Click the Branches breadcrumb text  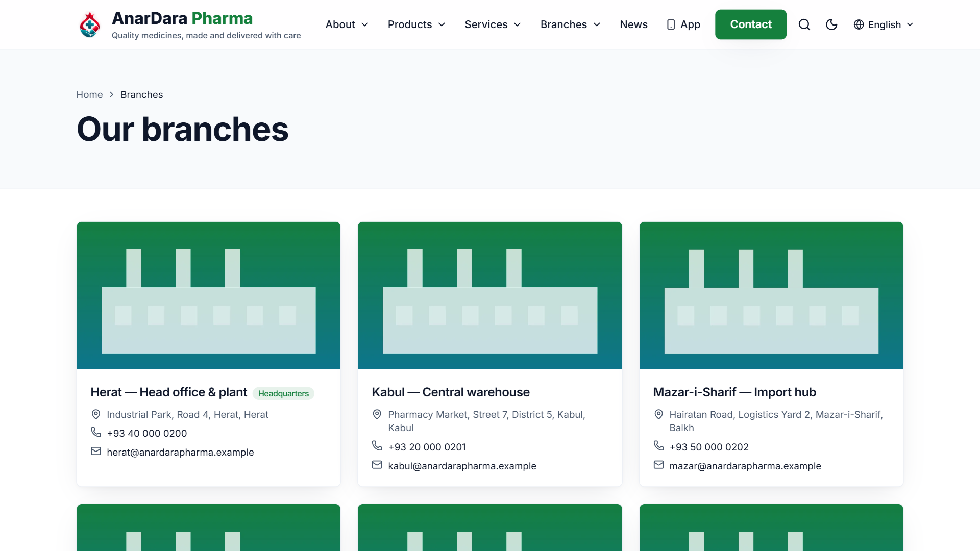click(142, 95)
